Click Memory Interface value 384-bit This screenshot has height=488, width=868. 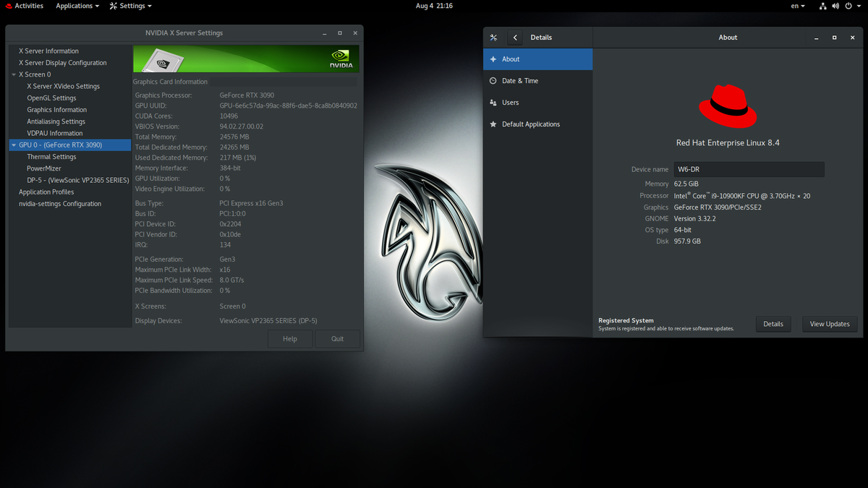tap(230, 168)
